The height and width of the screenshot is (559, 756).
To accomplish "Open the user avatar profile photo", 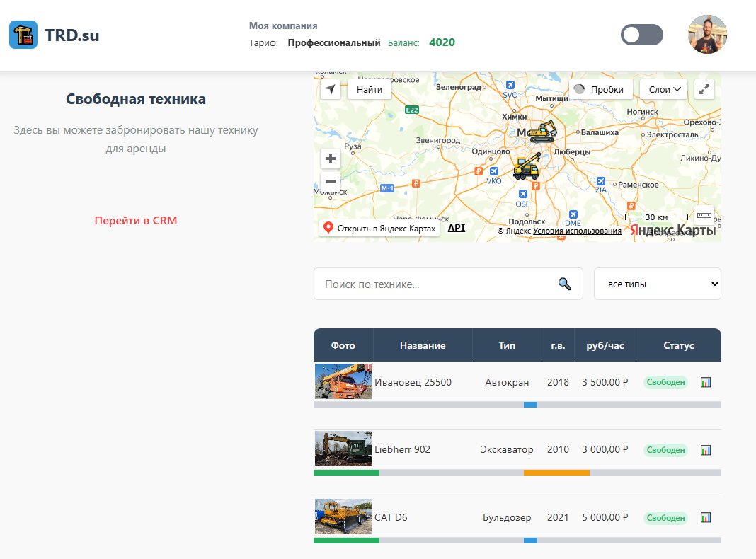I will [x=707, y=34].
